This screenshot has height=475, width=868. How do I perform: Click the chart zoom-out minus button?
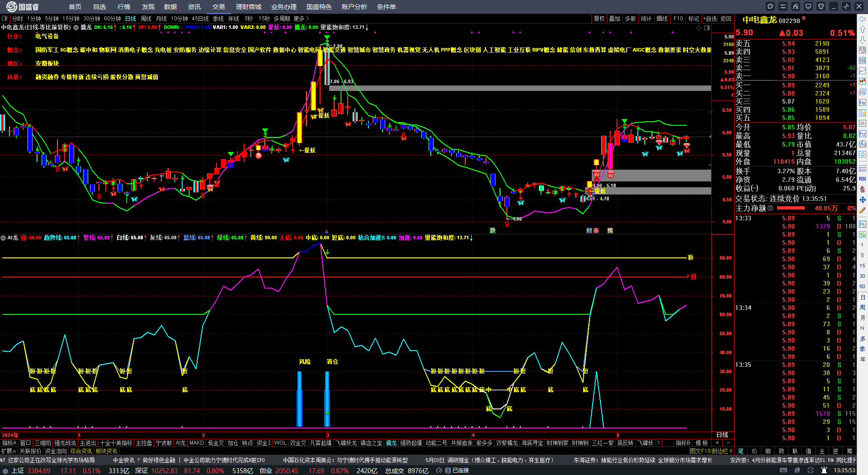coord(728,443)
